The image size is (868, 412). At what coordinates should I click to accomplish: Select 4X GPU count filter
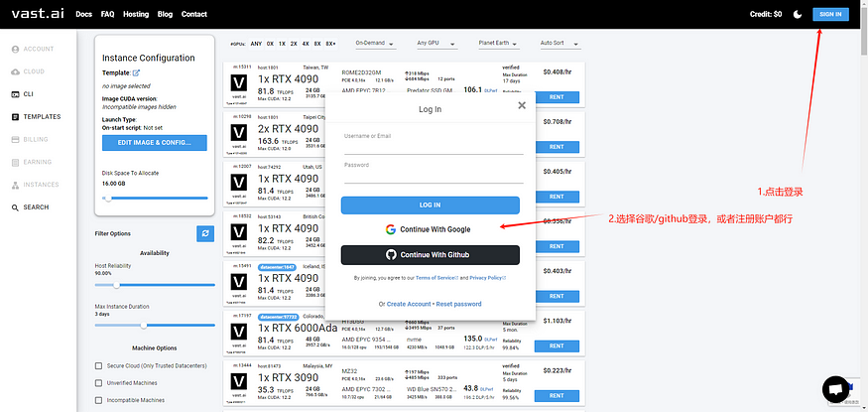click(x=306, y=44)
